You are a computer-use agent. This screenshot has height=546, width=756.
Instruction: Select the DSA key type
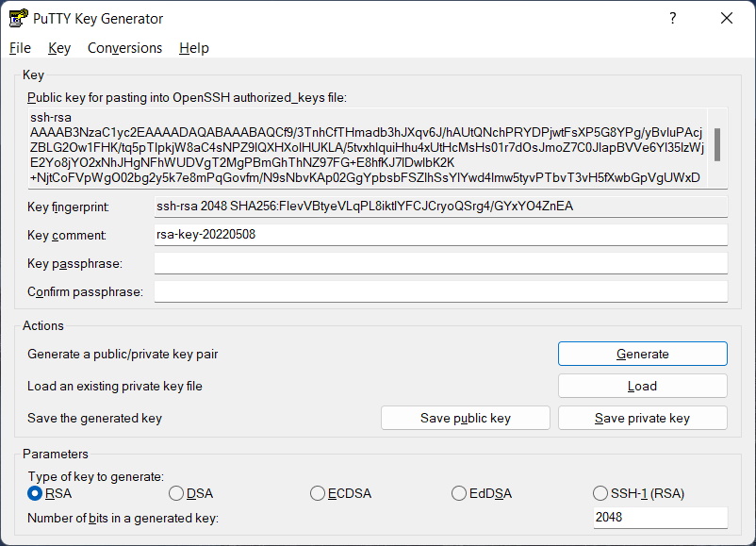point(176,493)
